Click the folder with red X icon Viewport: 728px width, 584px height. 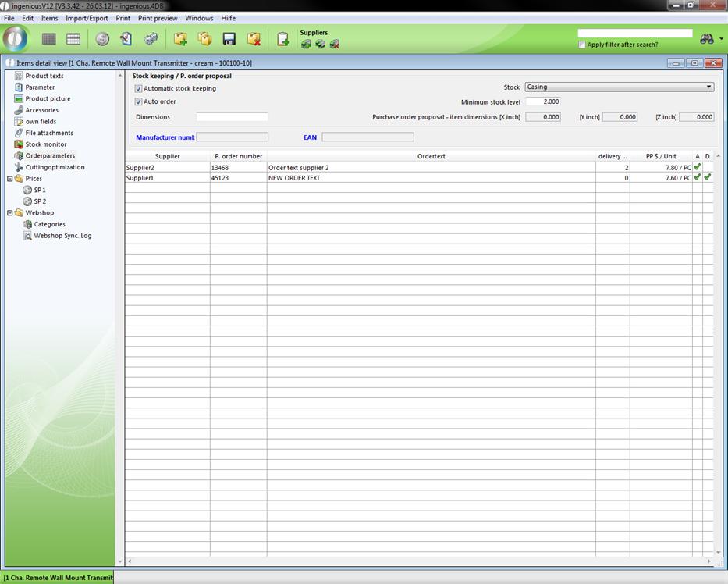pyautogui.click(x=254, y=39)
